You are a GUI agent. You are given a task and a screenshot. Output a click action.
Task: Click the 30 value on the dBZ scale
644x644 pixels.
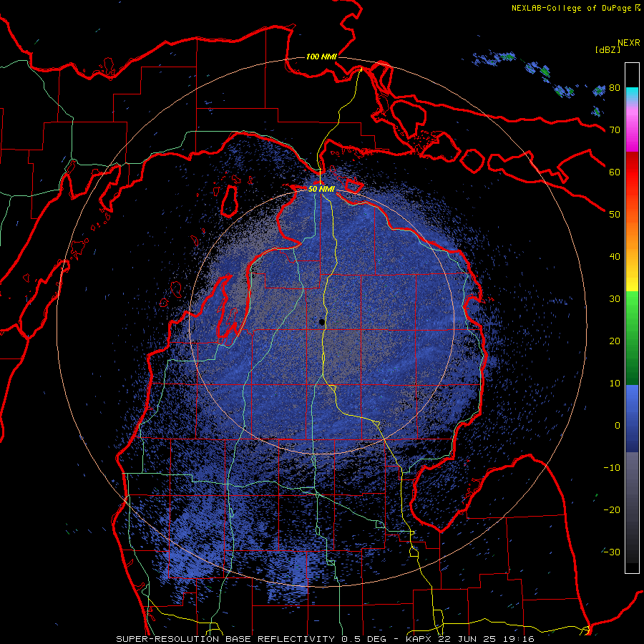coord(615,299)
